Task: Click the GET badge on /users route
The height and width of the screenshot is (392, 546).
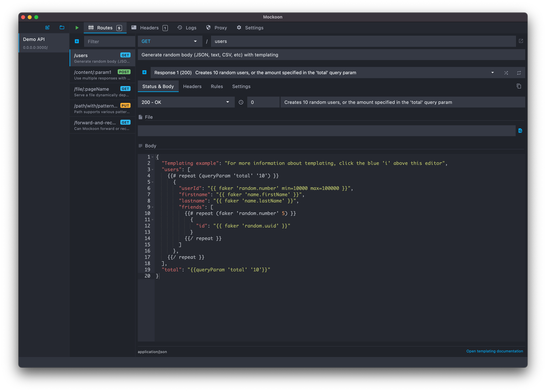Action: 126,55
